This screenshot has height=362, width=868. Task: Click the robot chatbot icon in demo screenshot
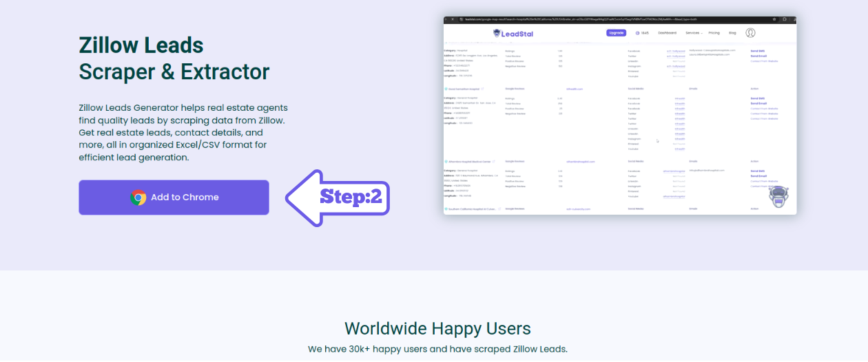click(x=778, y=195)
